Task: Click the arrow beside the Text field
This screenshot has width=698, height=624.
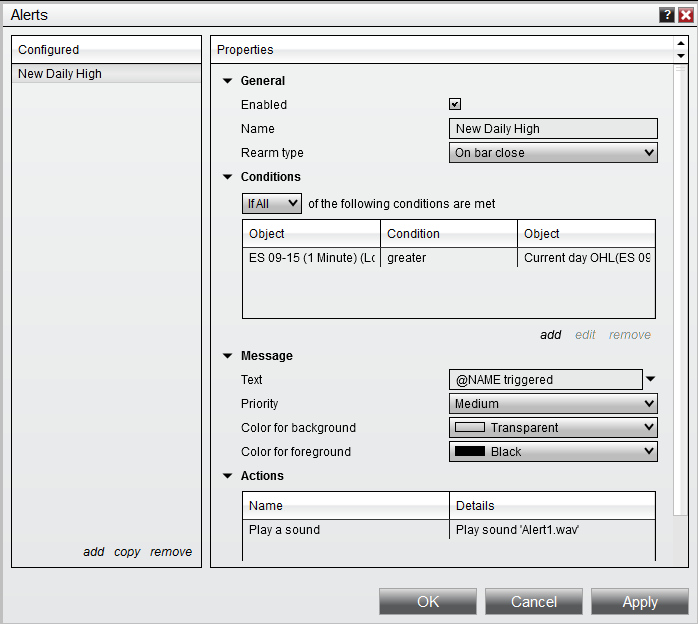Action: tap(650, 379)
